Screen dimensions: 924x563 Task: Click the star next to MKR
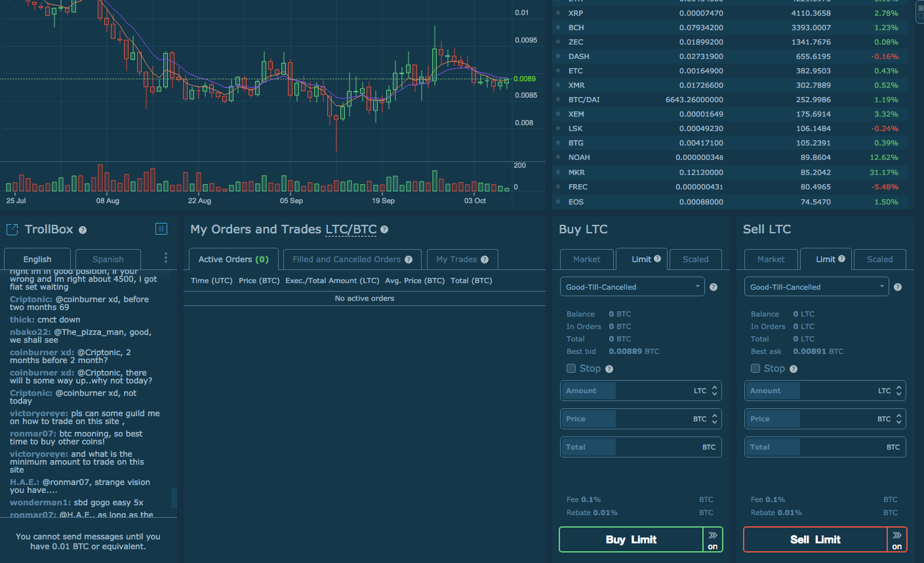[558, 172]
